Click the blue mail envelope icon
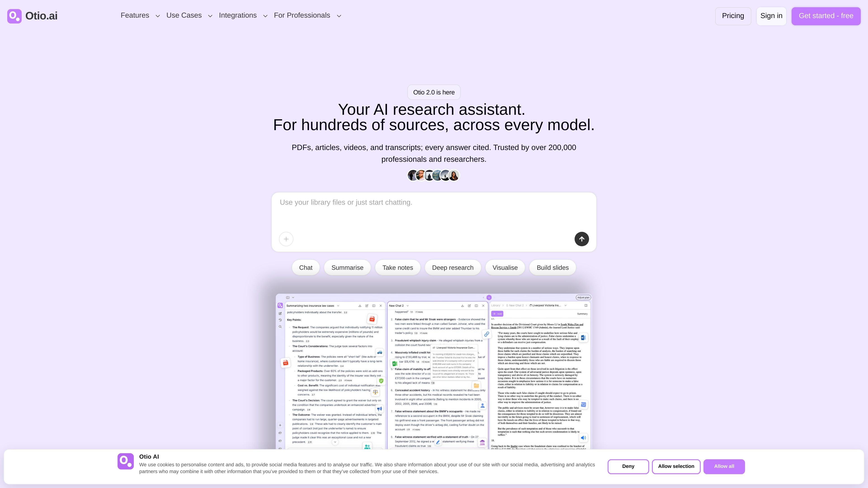 tap(583, 404)
